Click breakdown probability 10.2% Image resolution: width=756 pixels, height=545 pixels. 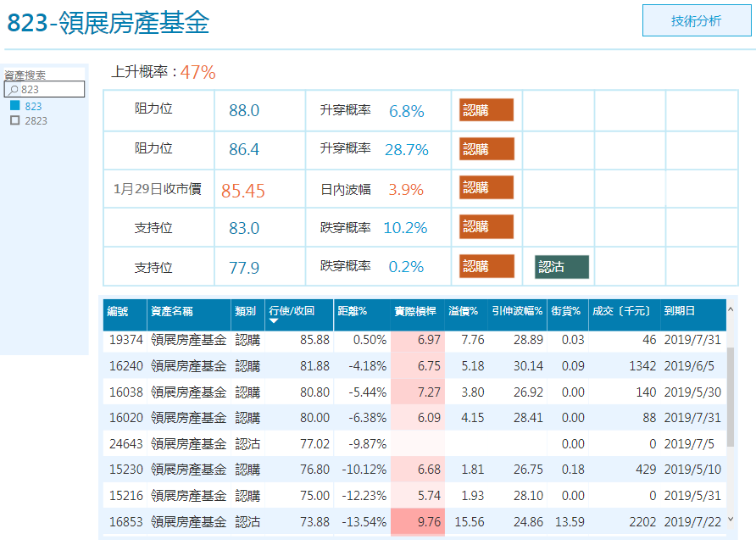coord(405,228)
